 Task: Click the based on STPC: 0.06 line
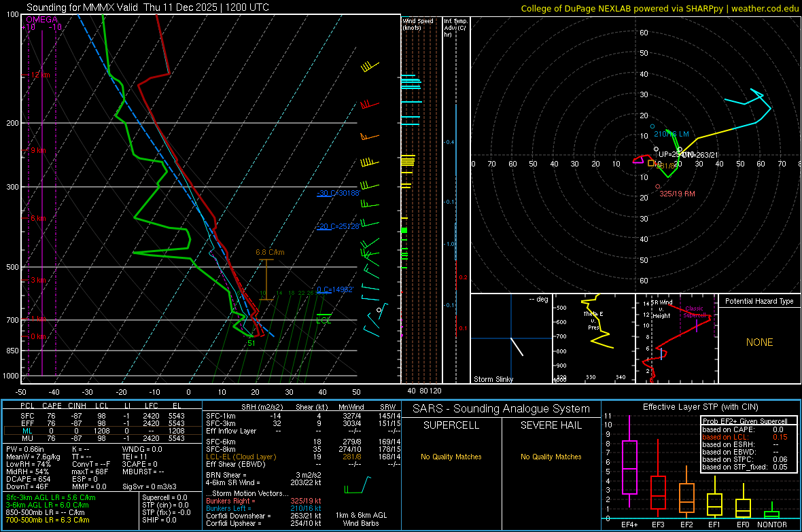coord(745,460)
